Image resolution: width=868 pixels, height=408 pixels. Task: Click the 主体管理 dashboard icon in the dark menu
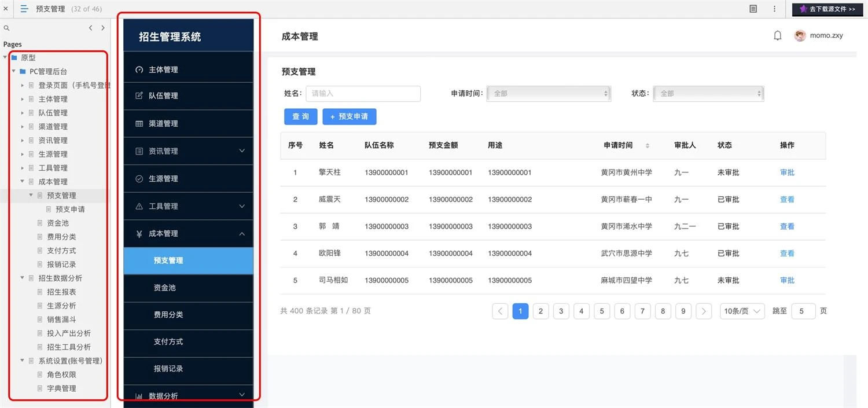[x=139, y=69]
